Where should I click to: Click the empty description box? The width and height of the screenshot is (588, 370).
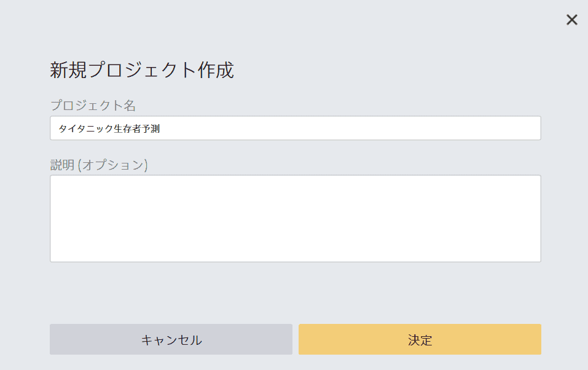[x=295, y=218]
